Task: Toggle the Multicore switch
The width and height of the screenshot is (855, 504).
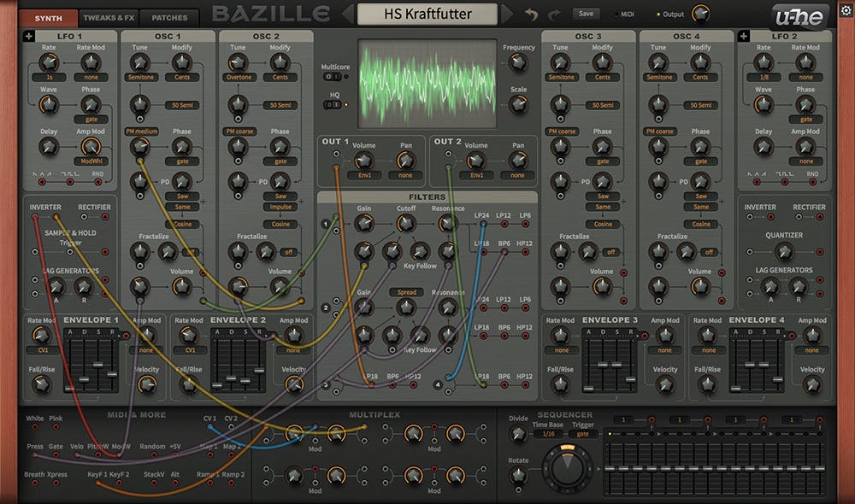Action: pyautogui.click(x=332, y=77)
